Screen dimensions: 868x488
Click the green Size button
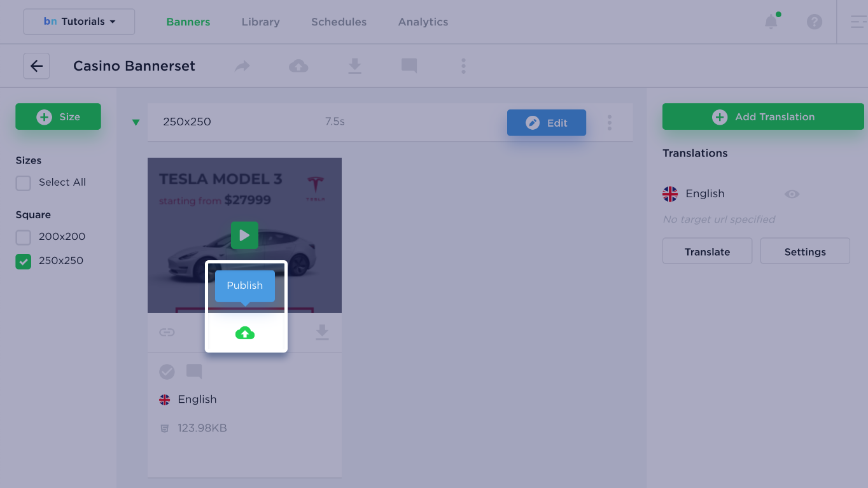[58, 116]
